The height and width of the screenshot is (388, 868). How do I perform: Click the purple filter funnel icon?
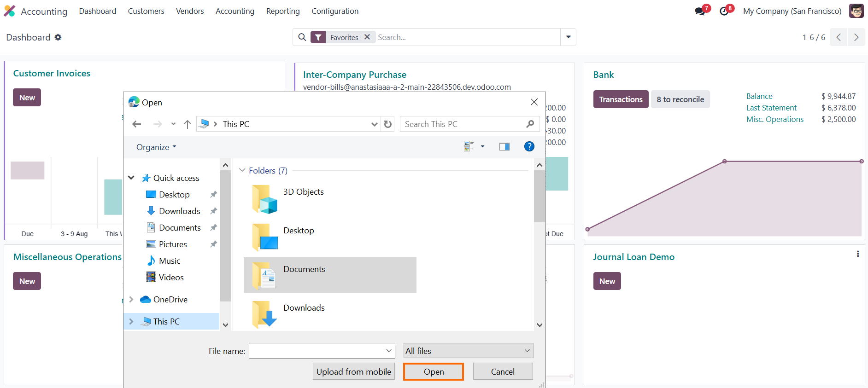coord(318,37)
